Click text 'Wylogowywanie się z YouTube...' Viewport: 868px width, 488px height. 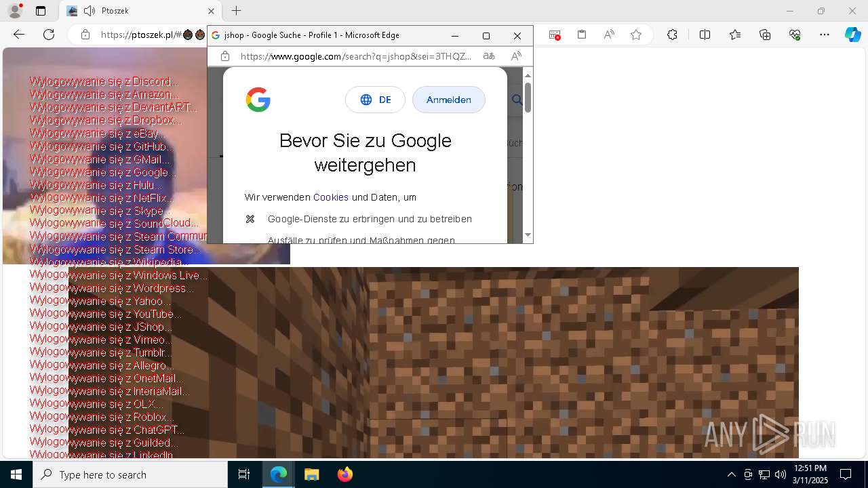pos(105,314)
